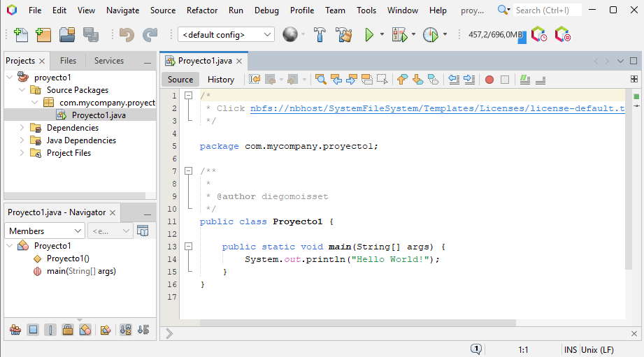The image size is (644, 357).
Task: Jump to last edit location icon
Action: coord(255,79)
